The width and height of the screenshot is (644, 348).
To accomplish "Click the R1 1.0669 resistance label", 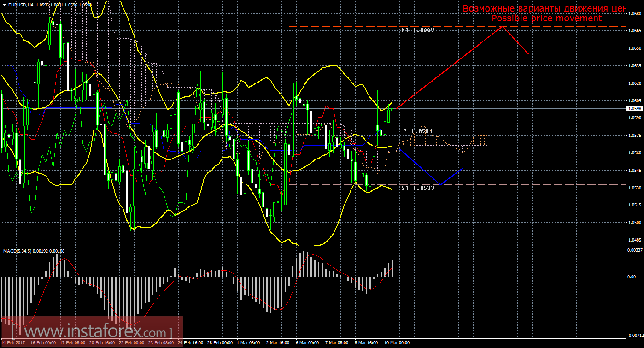I will click(x=417, y=29).
